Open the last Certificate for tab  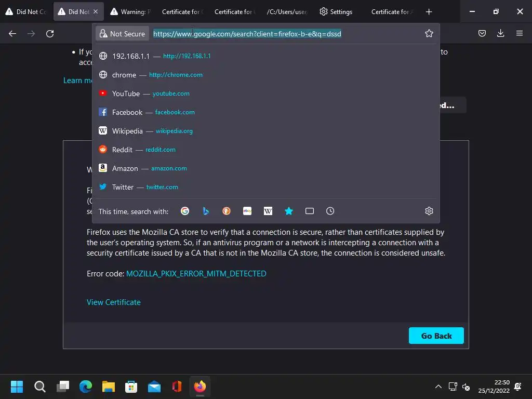click(392, 12)
